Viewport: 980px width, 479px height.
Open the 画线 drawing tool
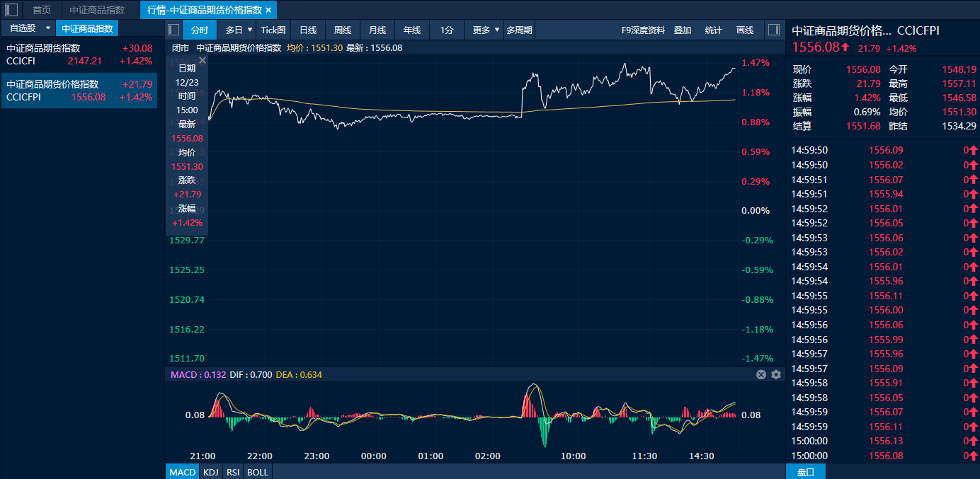point(745,30)
